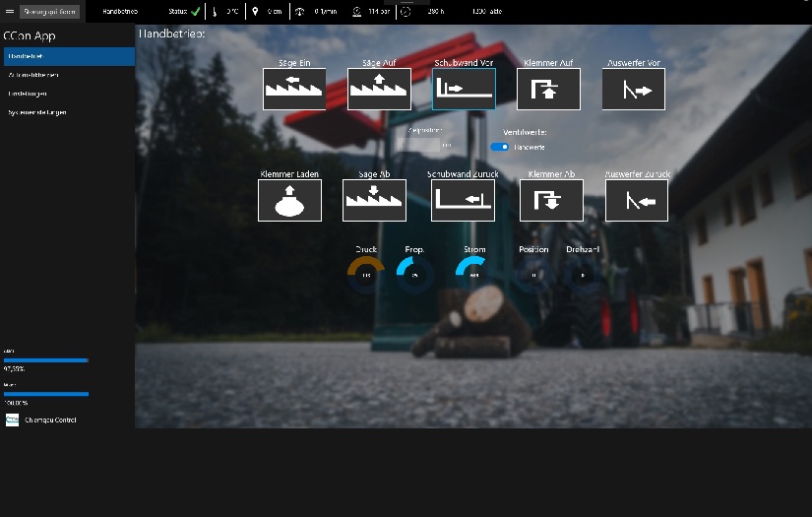Image resolution: width=812 pixels, height=517 pixels.
Task: Click the flow rate icon showing l/min
Action: click(299, 12)
